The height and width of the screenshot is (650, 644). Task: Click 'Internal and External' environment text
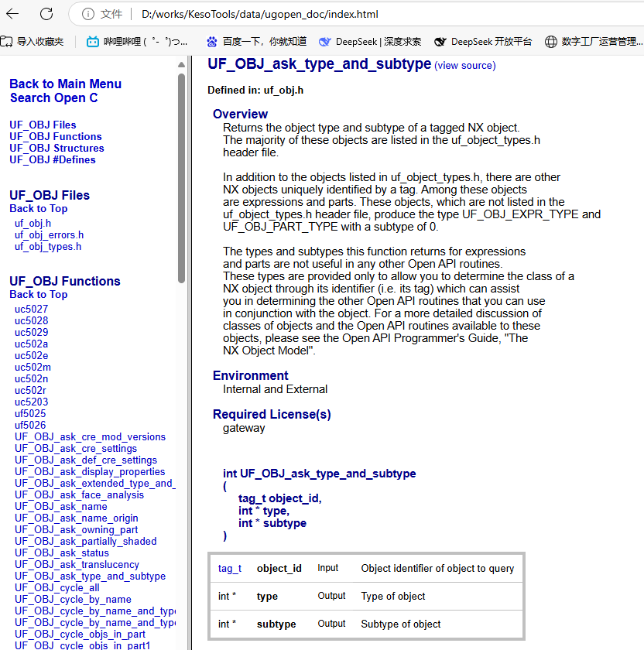pos(275,389)
